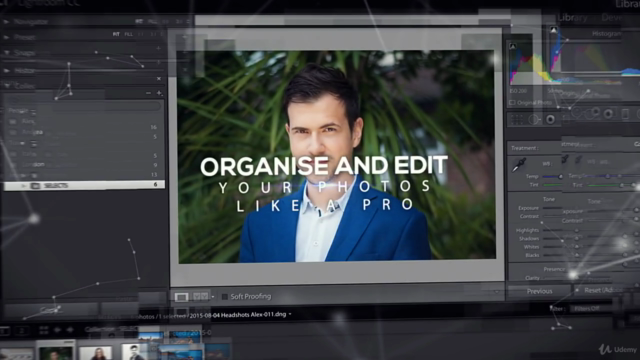Collapse the Collections panel
This screenshot has height=360, width=640.
pos(7,86)
